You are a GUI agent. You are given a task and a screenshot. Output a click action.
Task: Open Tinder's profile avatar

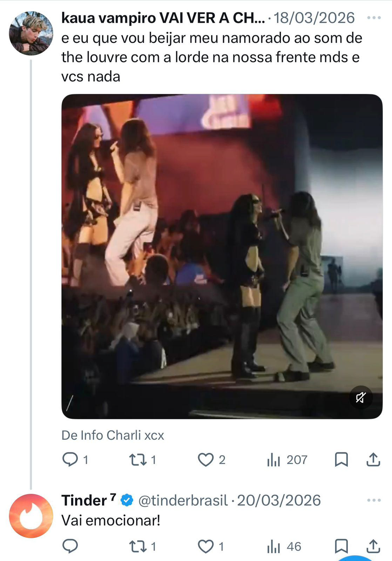pos(31,515)
